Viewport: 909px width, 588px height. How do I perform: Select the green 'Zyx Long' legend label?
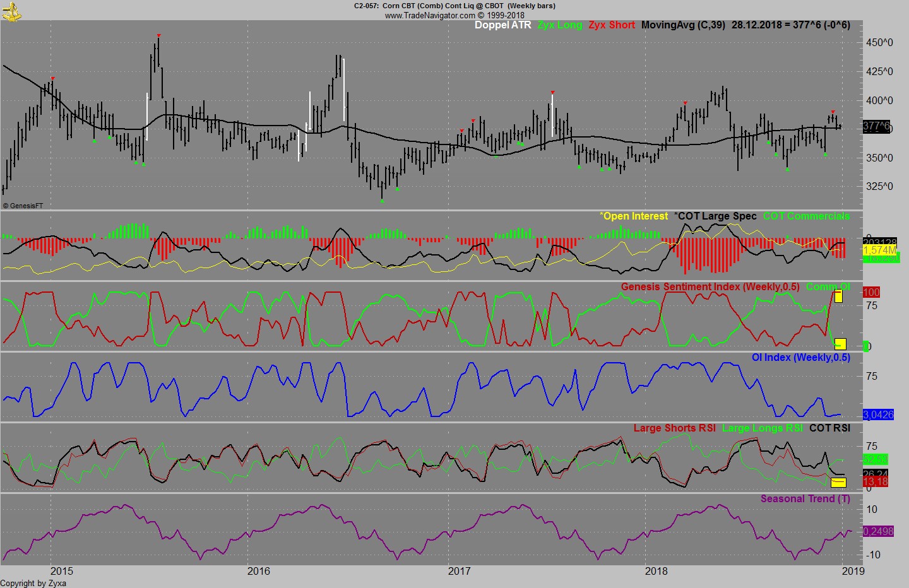click(560, 25)
